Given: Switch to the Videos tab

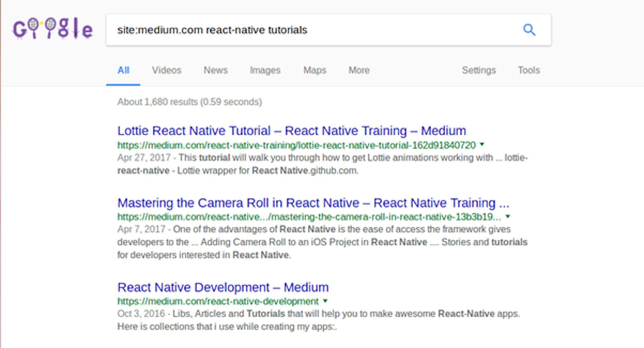Looking at the screenshot, I should click(166, 70).
